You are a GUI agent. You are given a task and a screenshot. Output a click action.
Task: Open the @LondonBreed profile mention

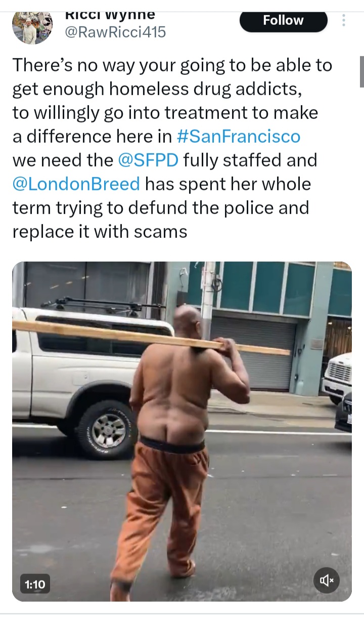click(x=76, y=184)
